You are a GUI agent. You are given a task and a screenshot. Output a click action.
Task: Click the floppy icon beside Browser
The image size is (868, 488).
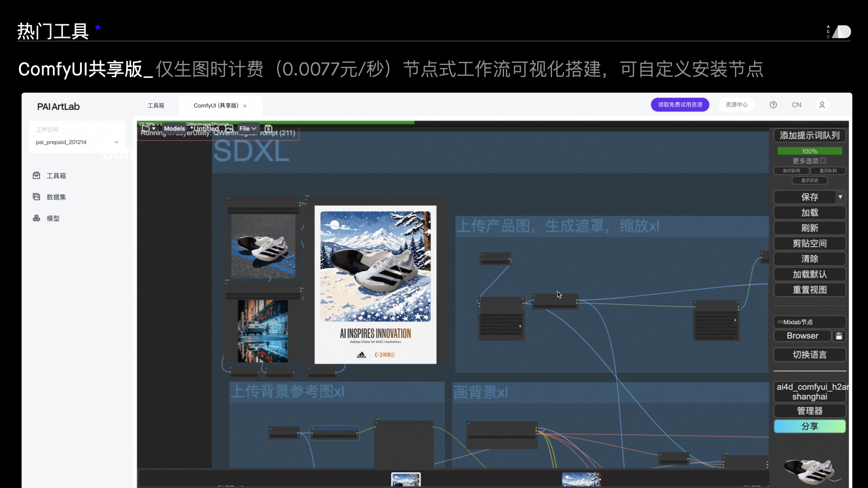[x=839, y=336]
